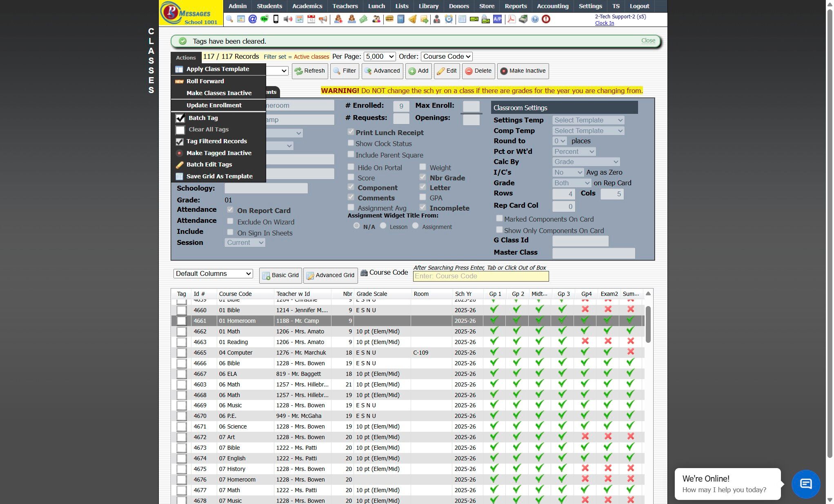Open the Per Page dropdown
Image resolution: width=834 pixels, height=504 pixels.
(x=380, y=56)
